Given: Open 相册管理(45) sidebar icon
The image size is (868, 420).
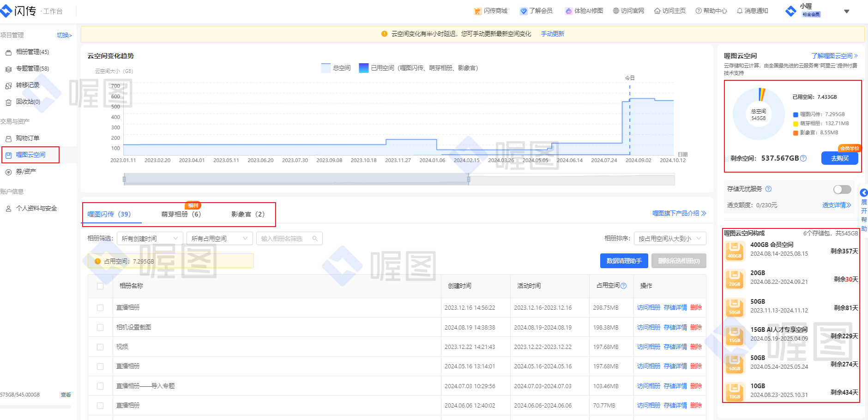Looking at the screenshot, I should tap(8, 53).
